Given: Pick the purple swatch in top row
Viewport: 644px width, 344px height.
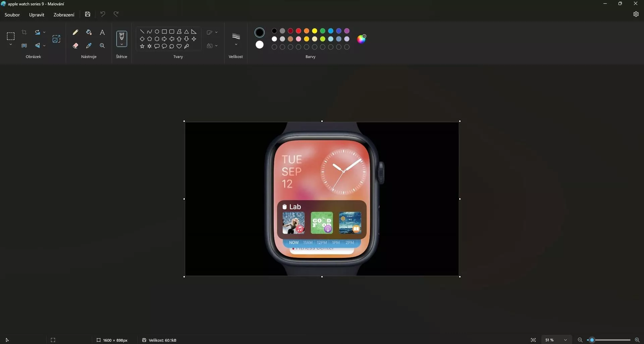Looking at the screenshot, I should pyautogui.click(x=347, y=31).
